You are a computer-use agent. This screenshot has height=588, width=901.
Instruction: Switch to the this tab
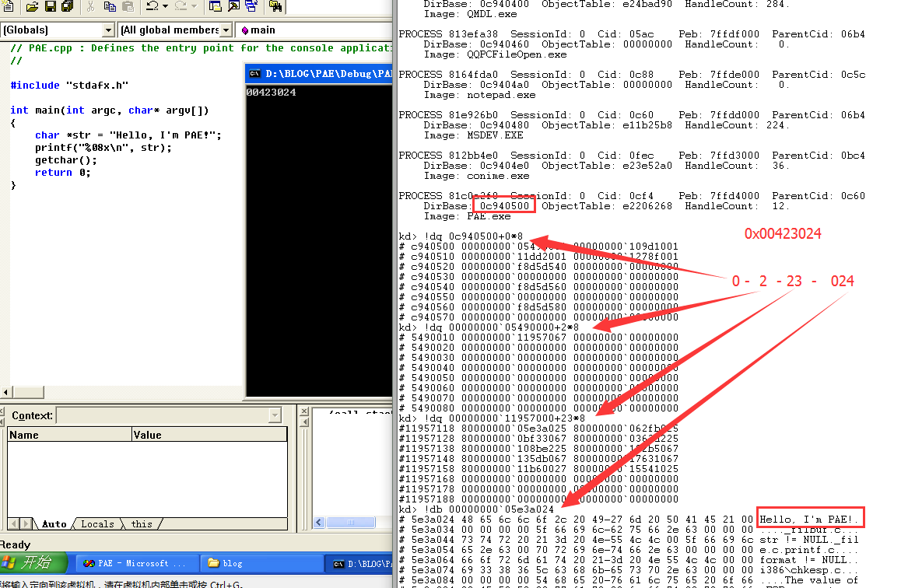pyautogui.click(x=142, y=523)
